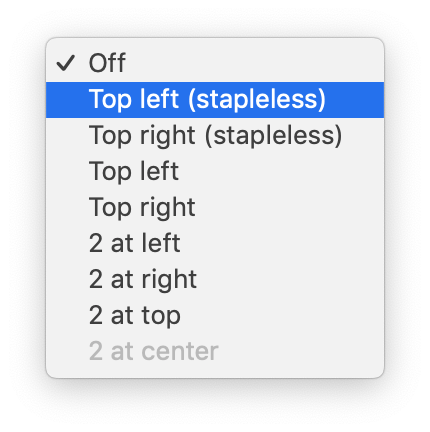Viewport: 430px width, 432px height.
Task: Click the grayed-out 2 at center item
Action: pos(215,352)
